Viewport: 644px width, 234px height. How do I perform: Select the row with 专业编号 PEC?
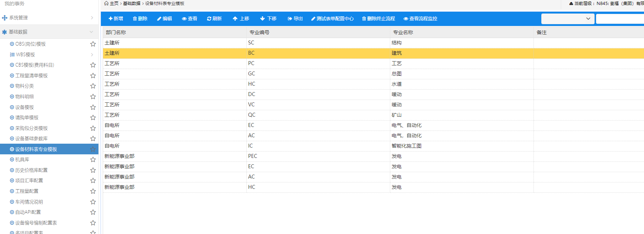coord(252,156)
